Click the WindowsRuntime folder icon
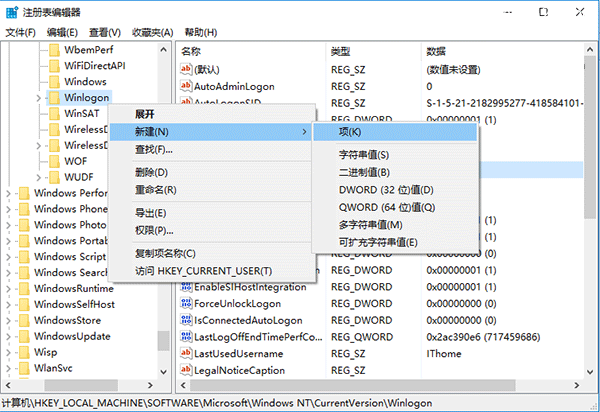This screenshot has width=600, height=412. click(x=24, y=288)
